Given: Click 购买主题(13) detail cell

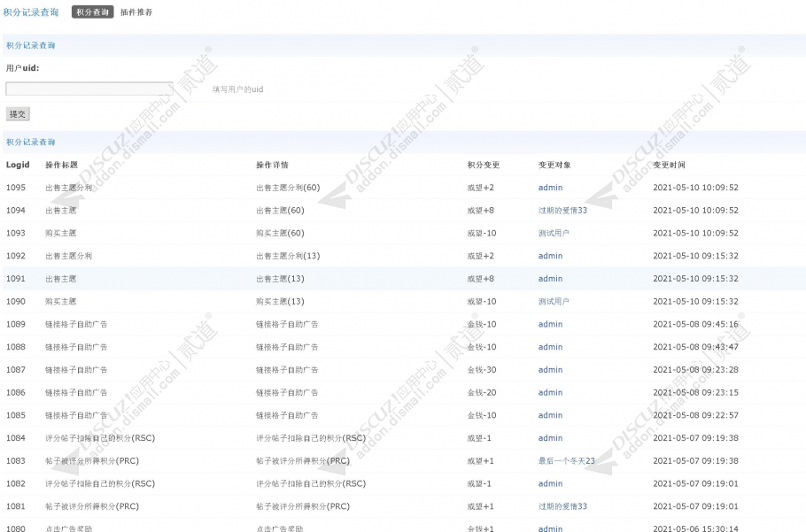Looking at the screenshot, I should (x=280, y=301).
